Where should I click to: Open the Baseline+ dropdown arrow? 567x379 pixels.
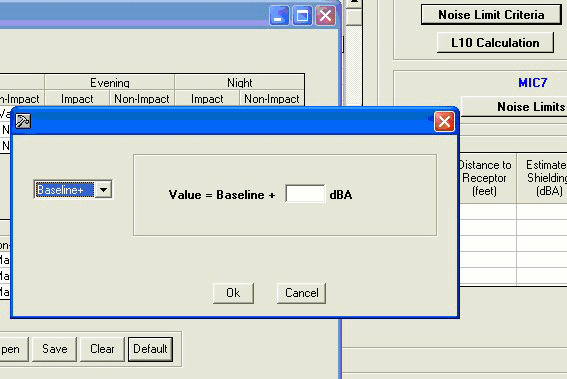[x=103, y=190]
